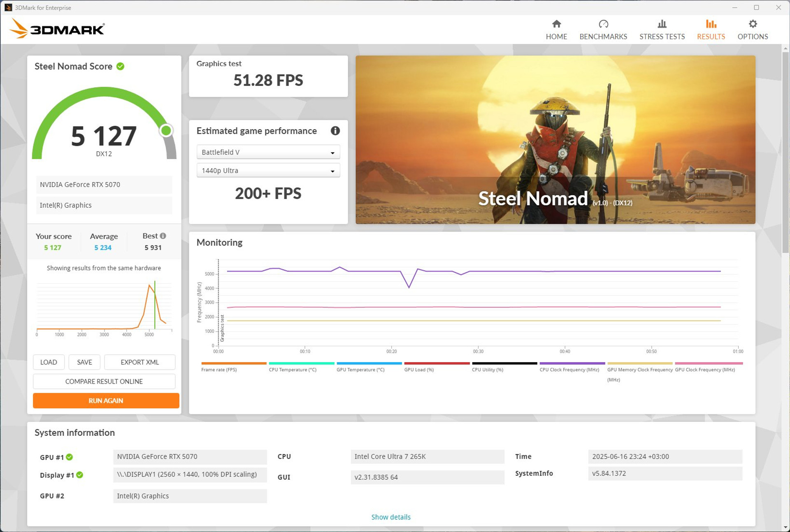790x532 pixels.
Task: Click the Display #1 green validation icon
Action: tap(80, 475)
